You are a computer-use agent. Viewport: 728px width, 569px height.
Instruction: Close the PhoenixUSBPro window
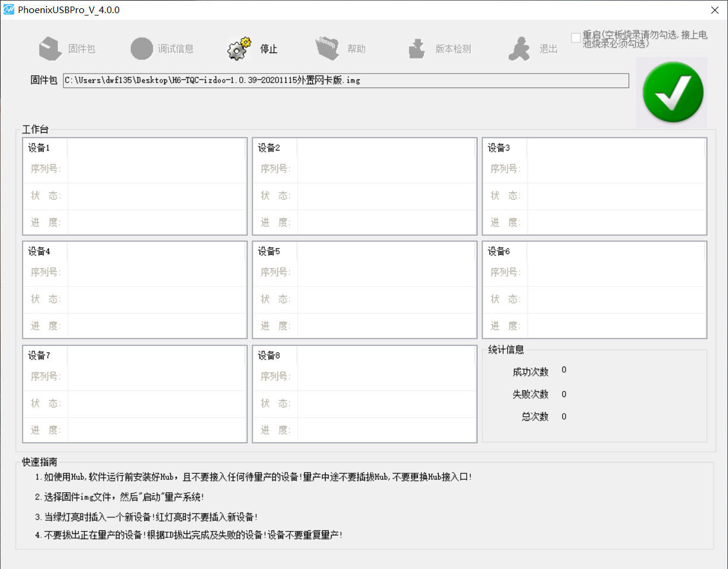coord(714,10)
